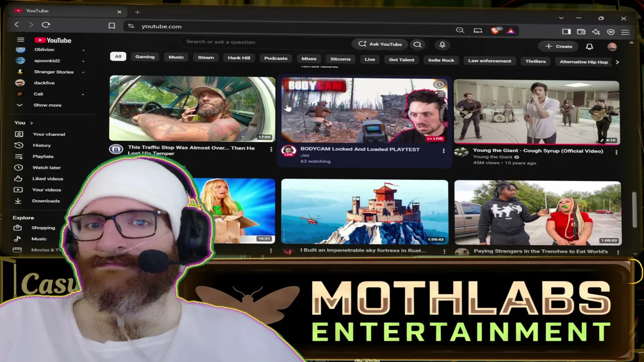This screenshot has width=644, height=362.
Task: Open the account avatar menu
Action: tap(612, 47)
